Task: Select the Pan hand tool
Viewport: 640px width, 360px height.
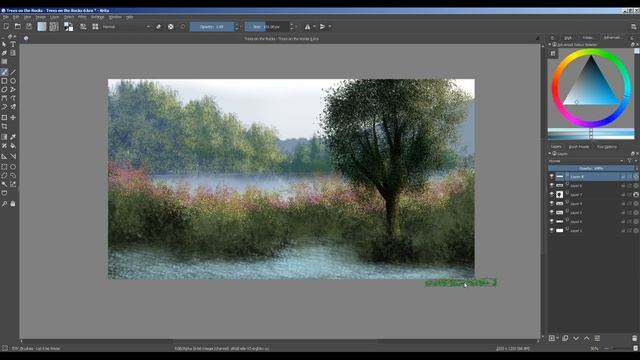Action: (13, 203)
